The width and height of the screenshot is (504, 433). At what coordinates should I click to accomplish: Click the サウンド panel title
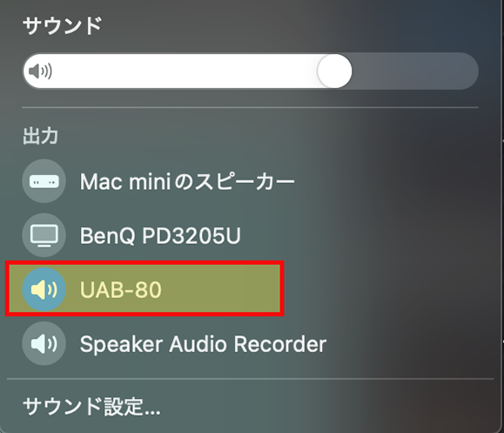click(63, 26)
